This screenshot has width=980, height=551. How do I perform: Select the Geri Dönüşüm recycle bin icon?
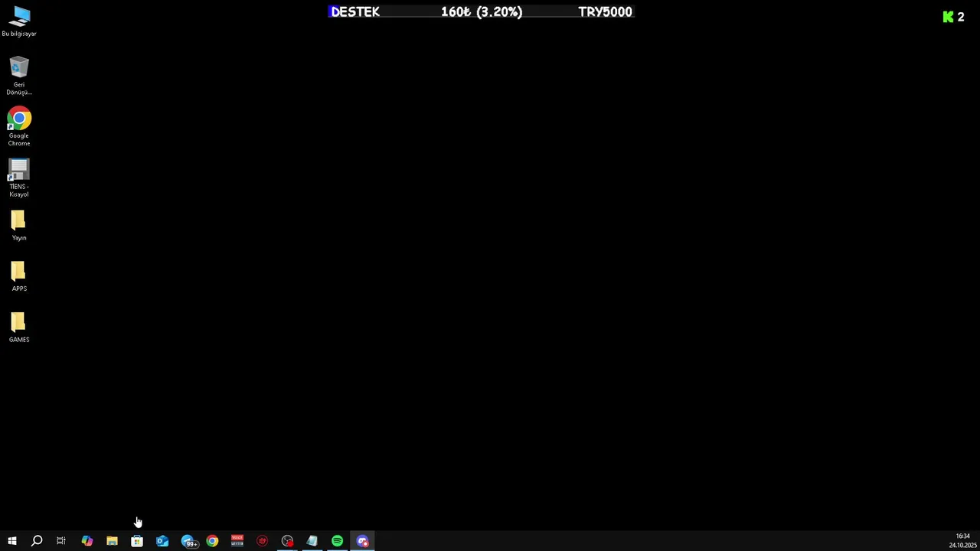click(x=19, y=76)
